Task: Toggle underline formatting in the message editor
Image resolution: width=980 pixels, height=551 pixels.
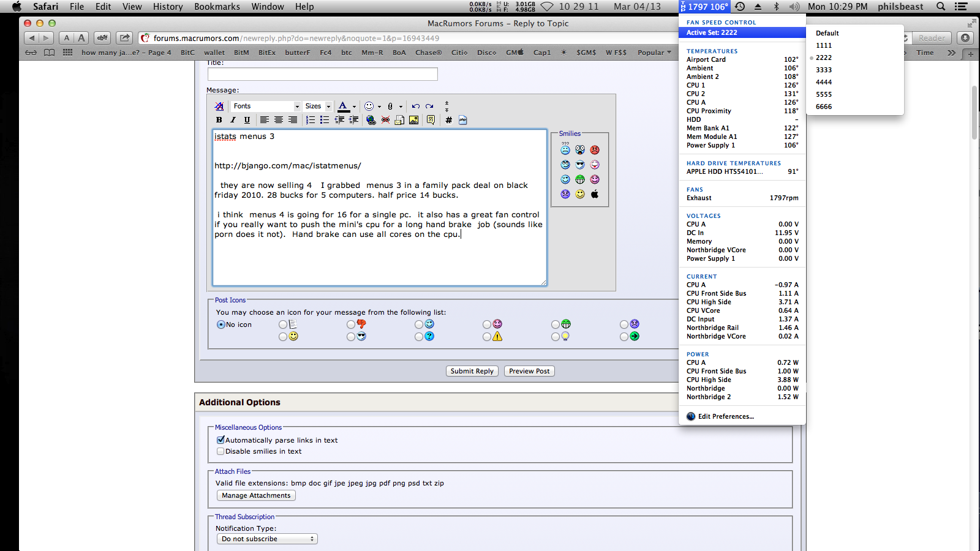Action: [x=247, y=120]
